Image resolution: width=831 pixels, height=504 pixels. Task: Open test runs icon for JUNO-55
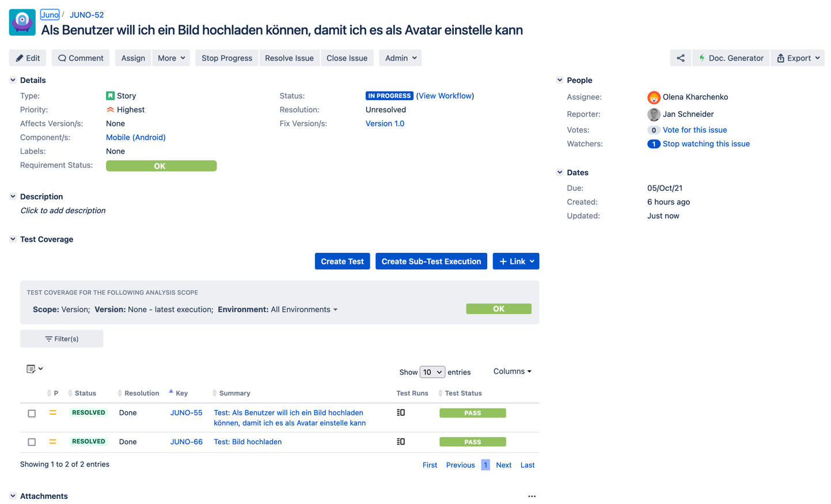click(401, 412)
